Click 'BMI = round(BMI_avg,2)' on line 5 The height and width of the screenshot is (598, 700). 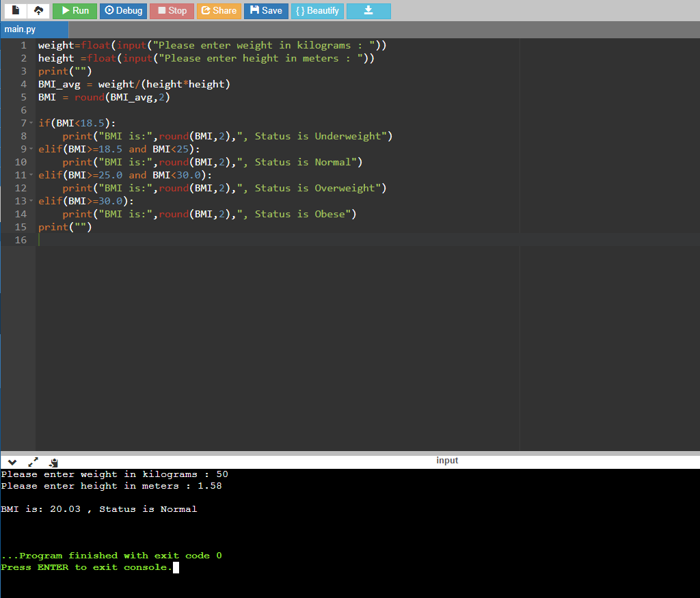(104, 97)
